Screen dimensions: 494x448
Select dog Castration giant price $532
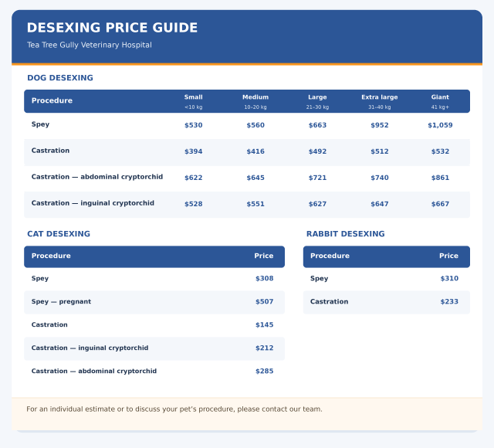pyautogui.click(x=440, y=151)
